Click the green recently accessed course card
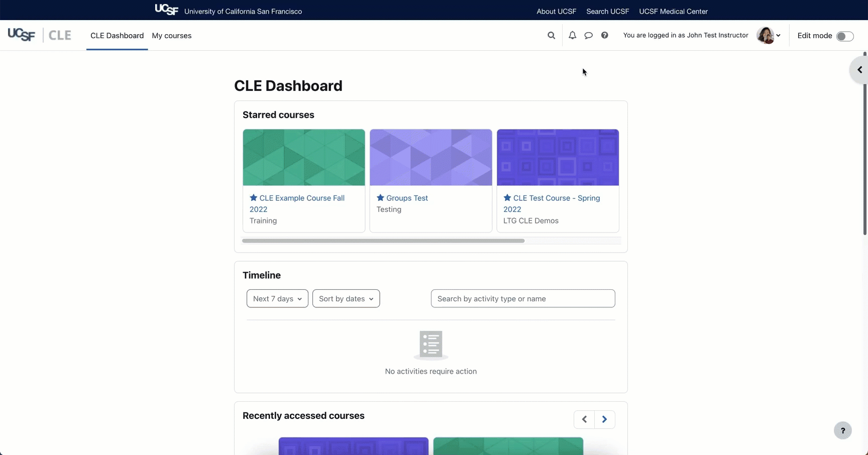This screenshot has height=455, width=868. pos(508,446)
